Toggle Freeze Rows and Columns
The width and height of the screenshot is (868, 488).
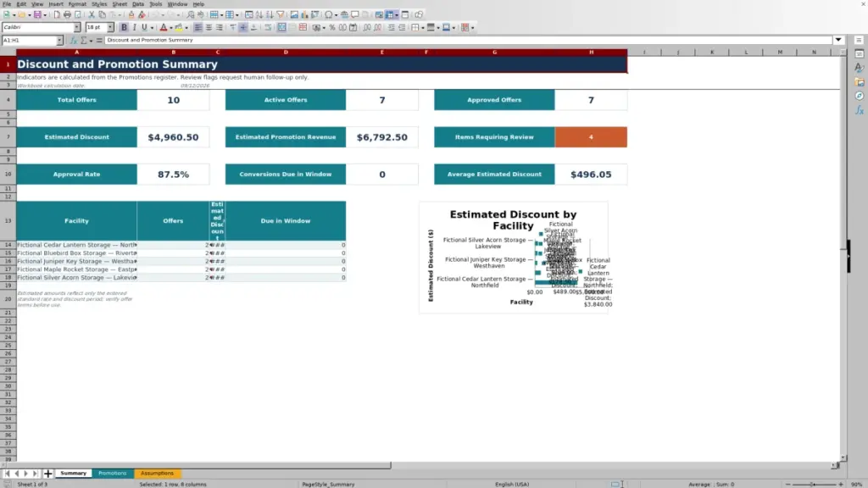point(390,15)
